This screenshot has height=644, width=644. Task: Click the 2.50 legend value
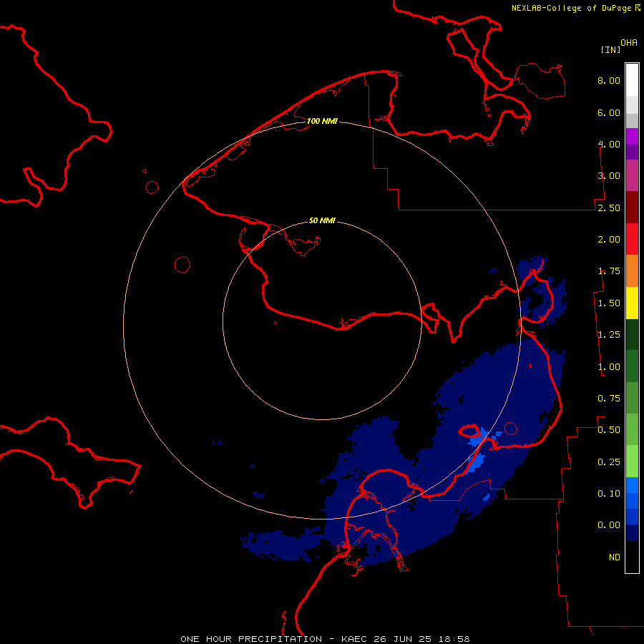(609, 208)
